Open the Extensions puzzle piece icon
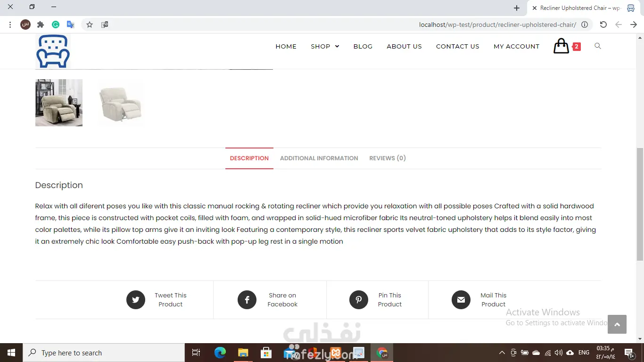Image resolution: width=644 pixels, height=362 pixels. click(41, 25)
